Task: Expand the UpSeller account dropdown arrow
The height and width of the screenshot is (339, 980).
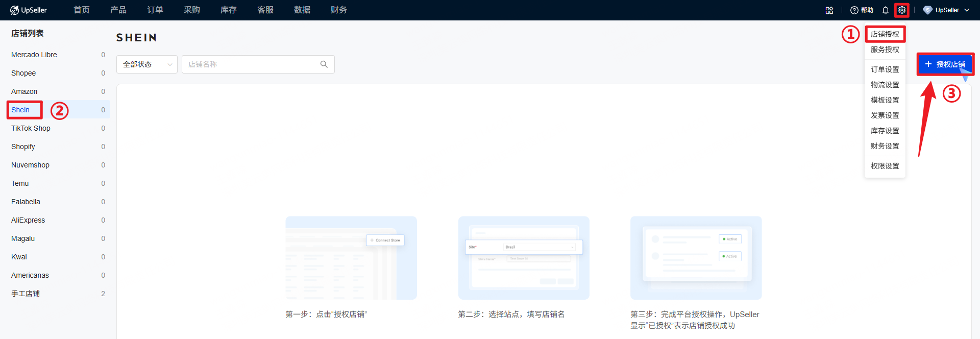Action: coord(967,10)
